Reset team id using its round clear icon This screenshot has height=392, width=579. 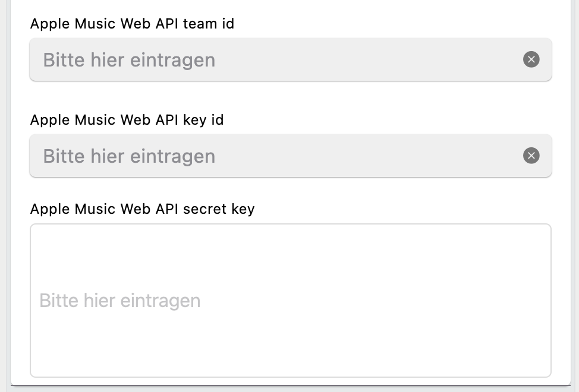pyautogui.click(x=531, y=59)
